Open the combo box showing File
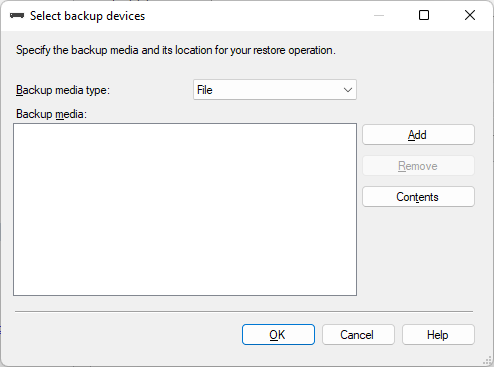The width and height of the screenshot is (494, 367). 275,90
